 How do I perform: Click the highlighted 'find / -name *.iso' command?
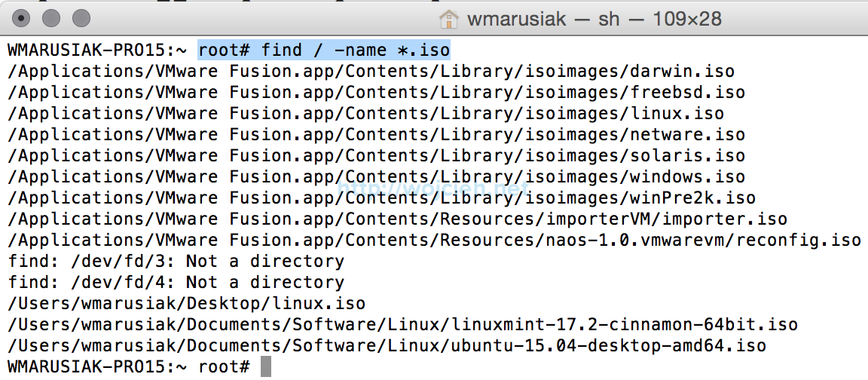pos(324,51)
